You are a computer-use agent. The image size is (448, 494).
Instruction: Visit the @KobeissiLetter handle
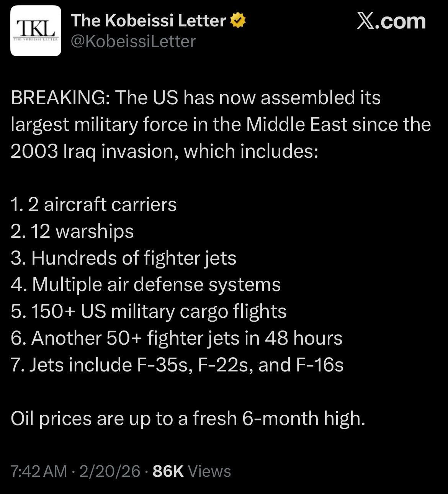[x=133, y=41]
